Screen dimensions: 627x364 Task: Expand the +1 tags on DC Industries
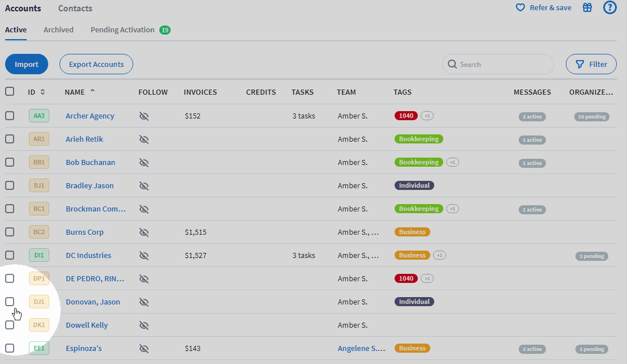pyautogui.click(x=439, y=256)
